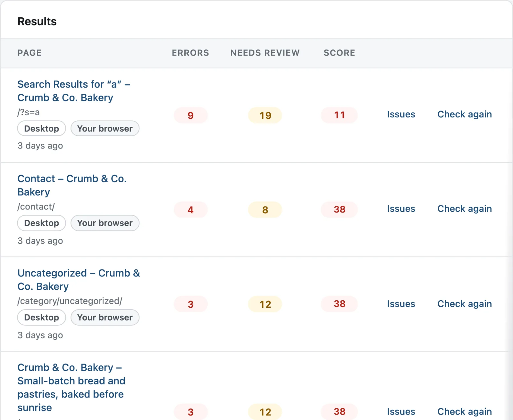The height and width of the screenshot is (420, 513).
Task: Select the Results heading
Action: coord(37,21)
